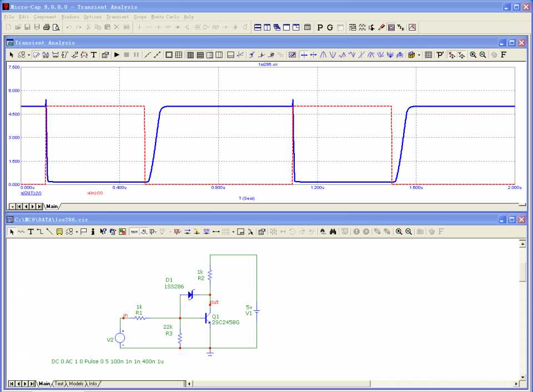Image resolution: width=533 pixels, height=392 pixels.
Task: Open the Edit menu
Action: pyautogui.click(x=24, y=17)
